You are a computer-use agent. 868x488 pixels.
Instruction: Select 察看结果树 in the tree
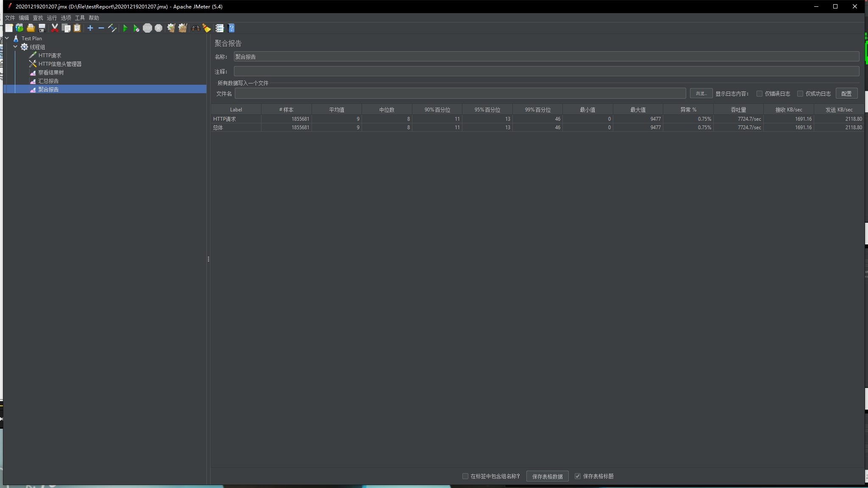(x=51, y=72)
